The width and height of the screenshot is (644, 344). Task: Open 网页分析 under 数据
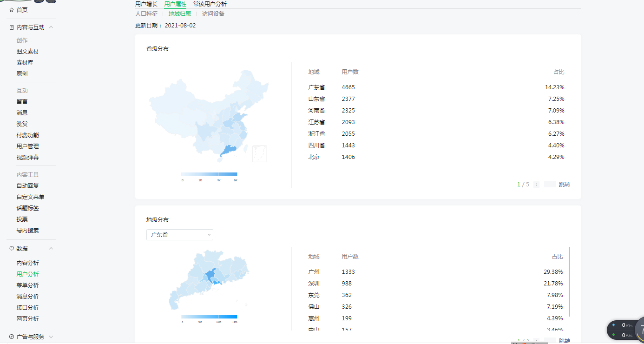click(27, 319)
